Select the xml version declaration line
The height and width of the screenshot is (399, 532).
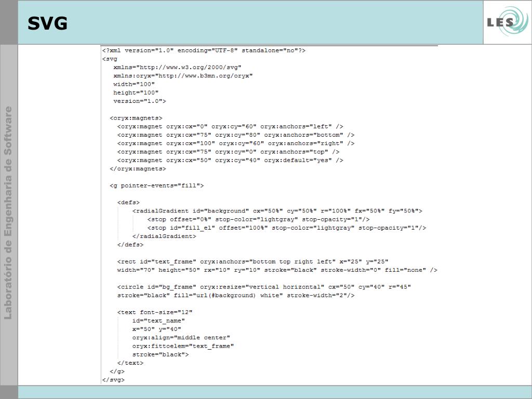pos(204,50)
